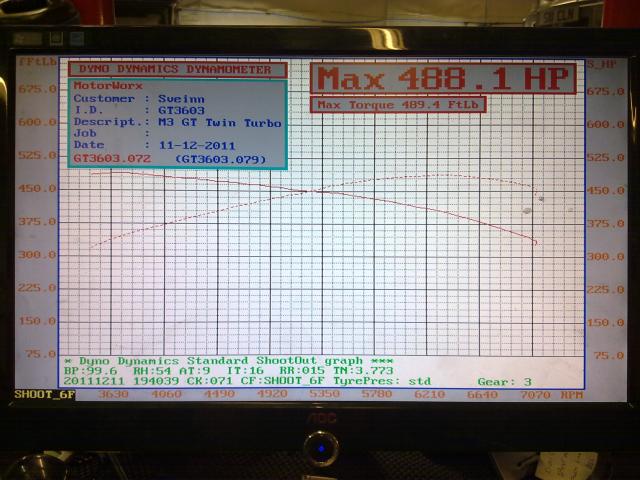The width and height of the screenshot is (640, 480).
Task: Select the red run label GT3603.072
Action: pos(112,158)
